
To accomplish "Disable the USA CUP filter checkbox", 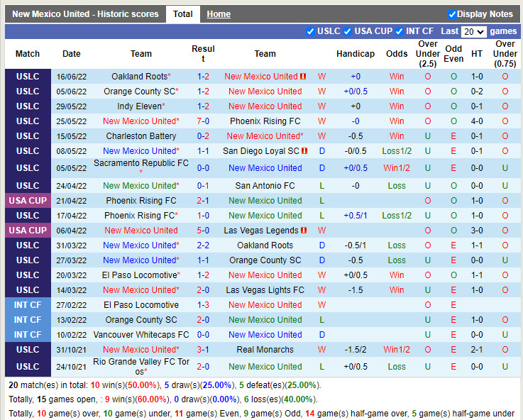I will pos(347,31).
